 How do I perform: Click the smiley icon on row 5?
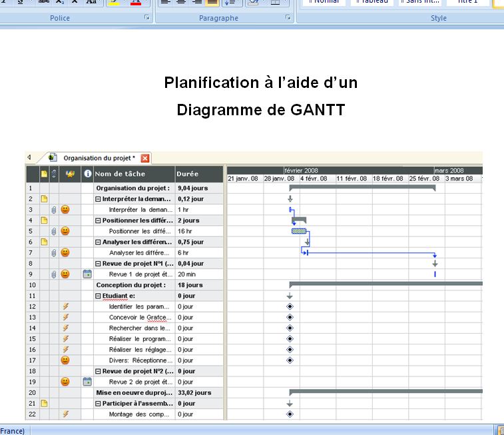point(65,231)
